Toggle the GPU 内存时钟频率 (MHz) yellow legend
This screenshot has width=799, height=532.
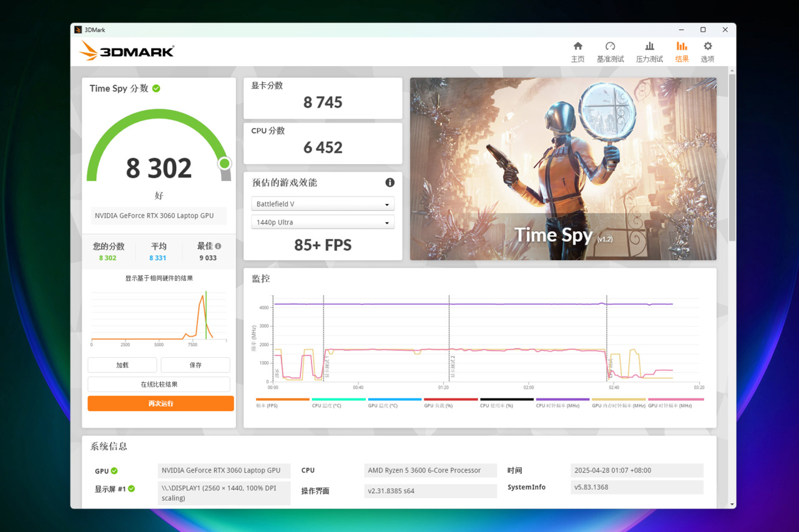[619, 403]
